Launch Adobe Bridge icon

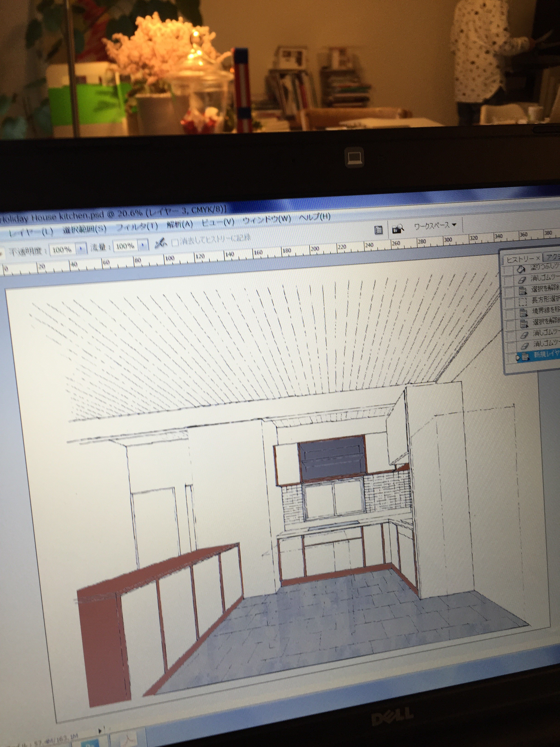coord(398,229)
